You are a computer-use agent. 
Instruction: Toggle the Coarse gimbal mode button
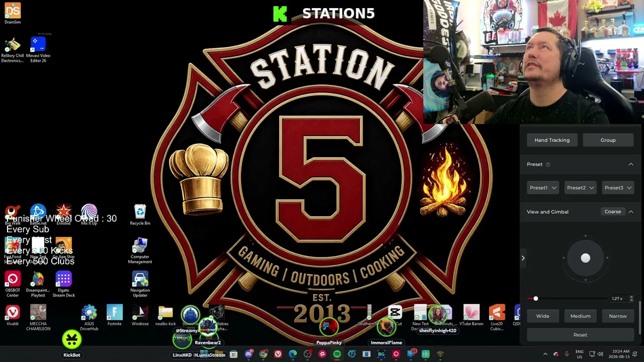(x=613, y=212)
